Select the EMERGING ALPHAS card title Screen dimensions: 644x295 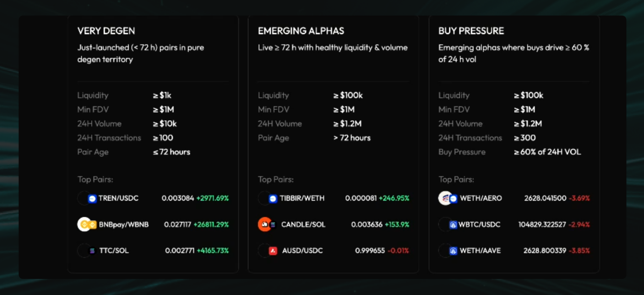[x=301, y=31]
